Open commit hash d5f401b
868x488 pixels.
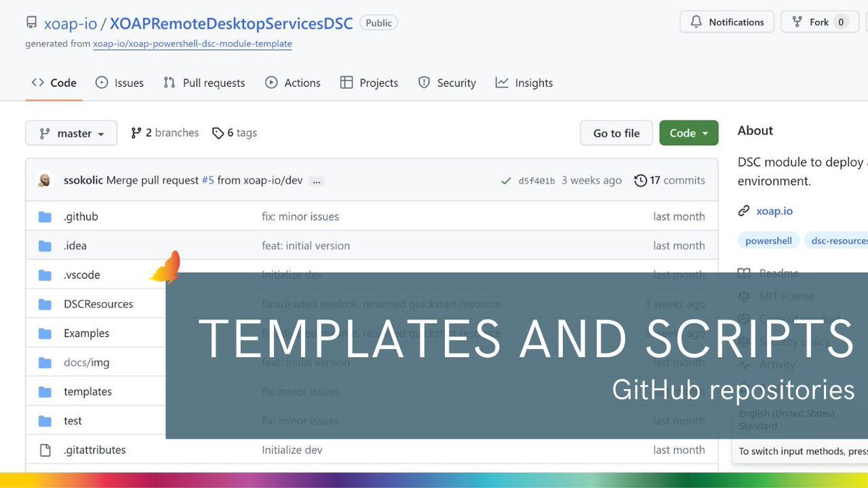[x=537, y=181]
